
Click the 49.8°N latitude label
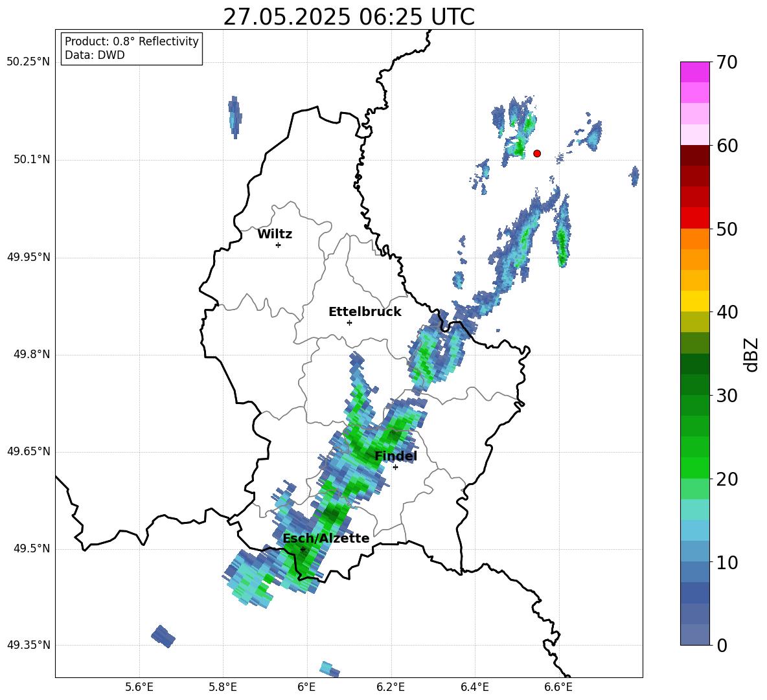click(x=32, y=354)
